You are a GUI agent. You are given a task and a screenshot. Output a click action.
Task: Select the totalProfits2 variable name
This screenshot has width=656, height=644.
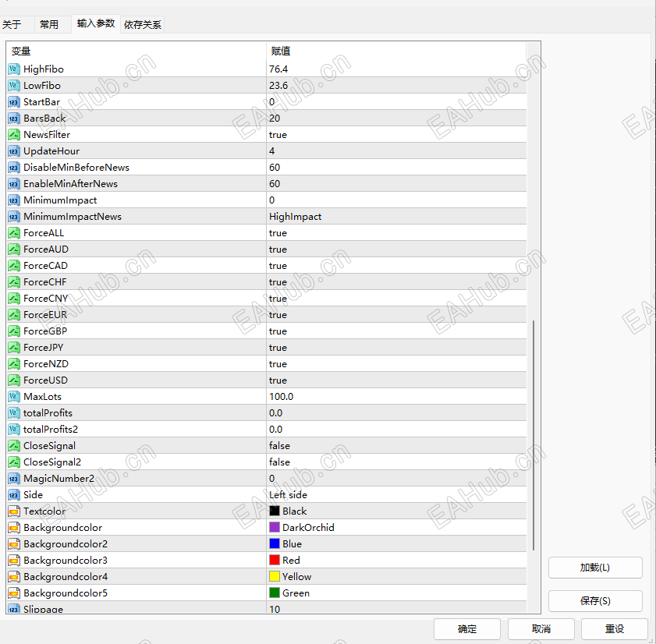51,430
